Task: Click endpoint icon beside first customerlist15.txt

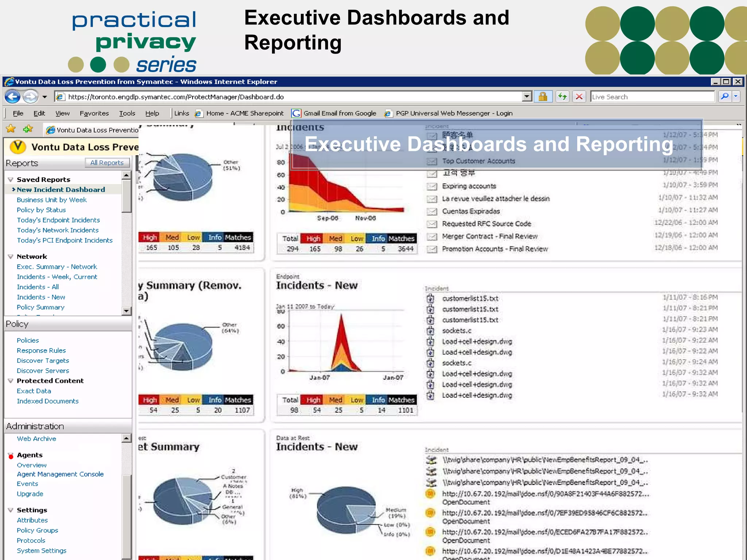Action: 430,299
